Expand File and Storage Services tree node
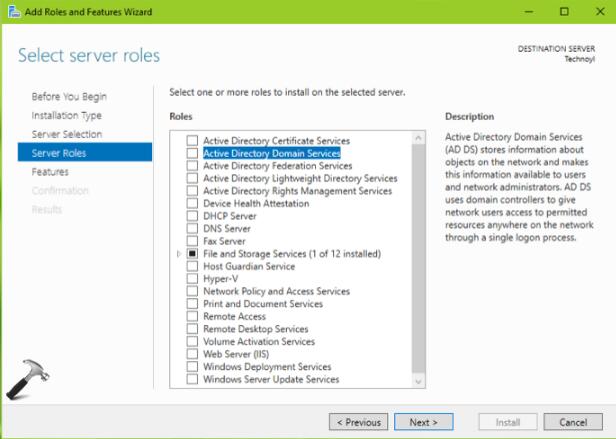 tap(179, 254)
